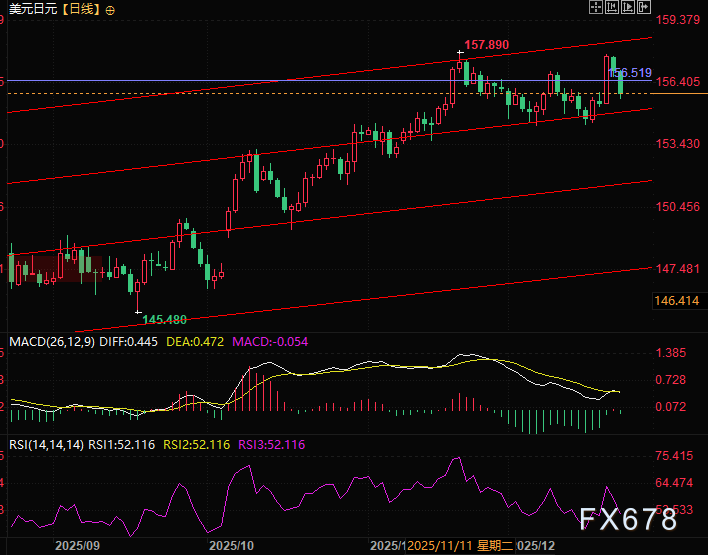Click the 157.890 high price marker

coord(486,45)
